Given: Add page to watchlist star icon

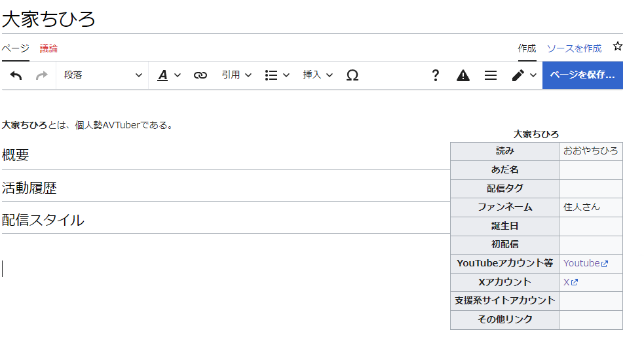Looking at the screenshot, I should pyautogui.click(x=617, y=46).
